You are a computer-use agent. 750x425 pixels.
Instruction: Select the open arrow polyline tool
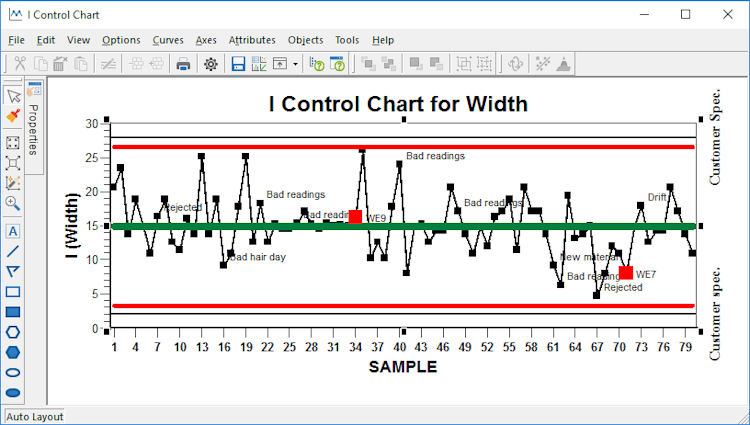tap(13, 272)
